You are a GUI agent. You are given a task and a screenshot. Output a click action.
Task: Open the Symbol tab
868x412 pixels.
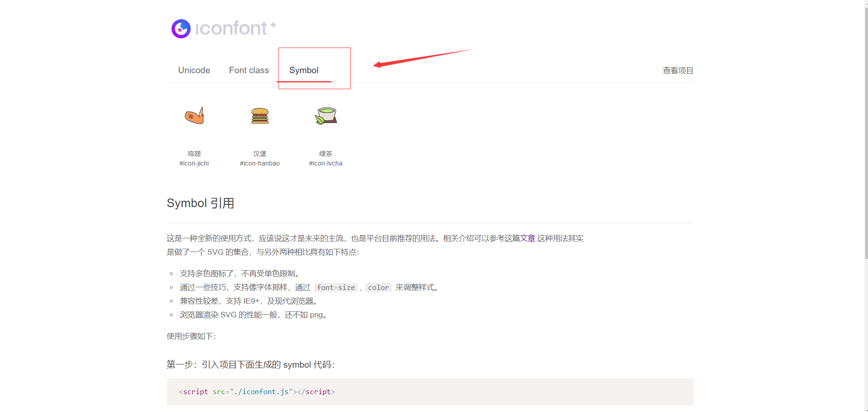[304, 70]
